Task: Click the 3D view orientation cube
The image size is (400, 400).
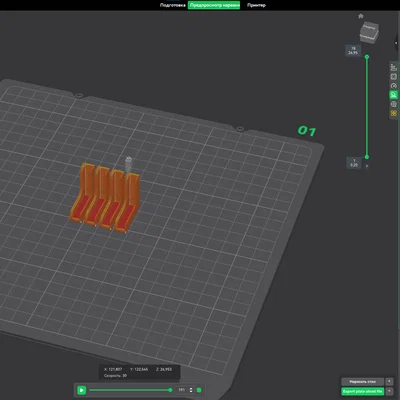Action: (369, 33)
